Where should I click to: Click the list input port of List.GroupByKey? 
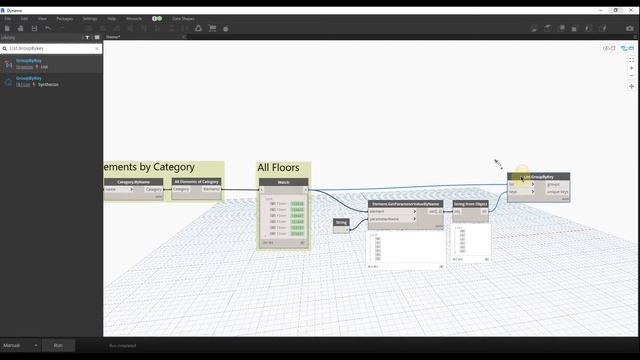[521, 184]
